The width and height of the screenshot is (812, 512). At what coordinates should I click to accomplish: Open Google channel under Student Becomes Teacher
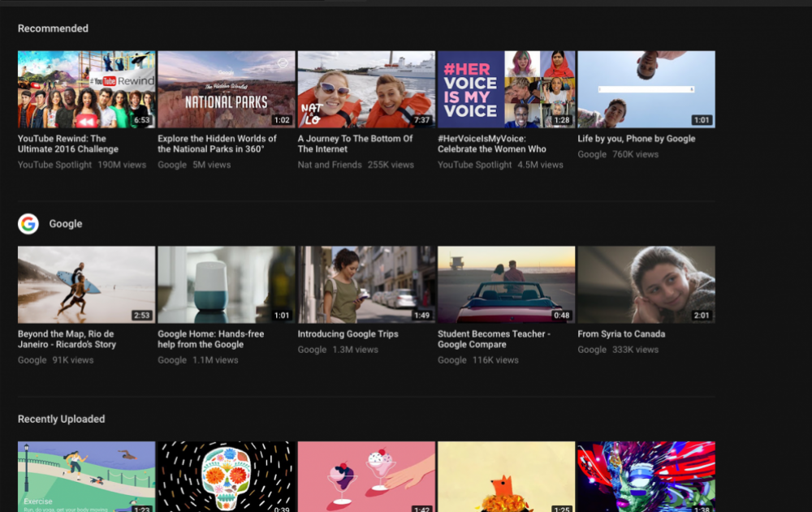click(x=451, y=359)
